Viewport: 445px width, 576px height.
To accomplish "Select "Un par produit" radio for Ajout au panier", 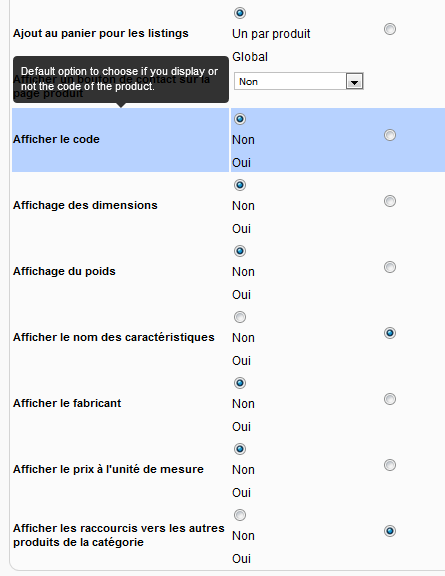I will click(x=240, y=13).
